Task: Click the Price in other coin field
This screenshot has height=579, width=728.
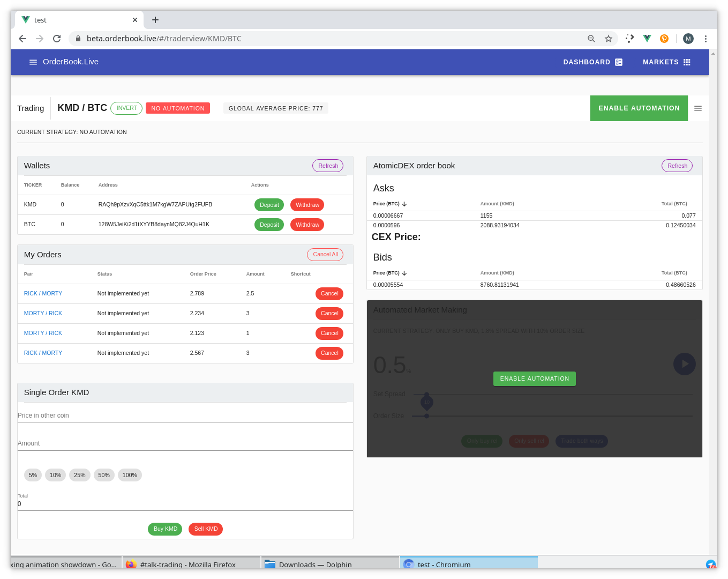Action: [x=185, y=415]
